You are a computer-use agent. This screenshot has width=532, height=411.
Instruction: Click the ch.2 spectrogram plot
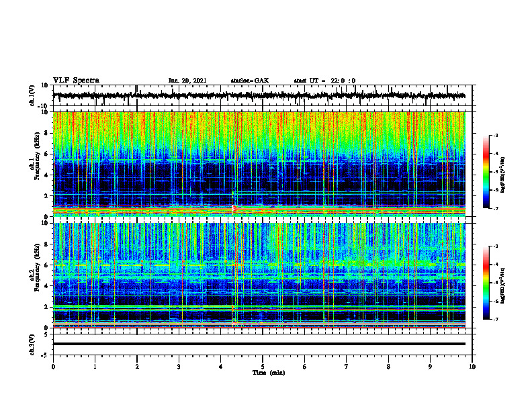tap(259, 275)
